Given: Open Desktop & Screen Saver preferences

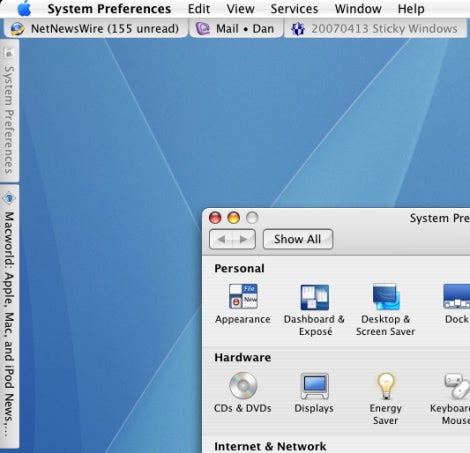Looking at the screenshot, I should pos(385,310).
